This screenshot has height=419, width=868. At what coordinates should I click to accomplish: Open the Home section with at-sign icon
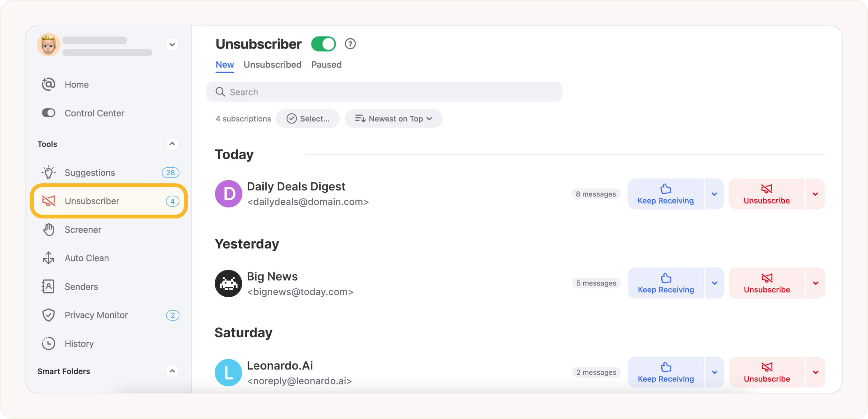[x=108, y=84]
